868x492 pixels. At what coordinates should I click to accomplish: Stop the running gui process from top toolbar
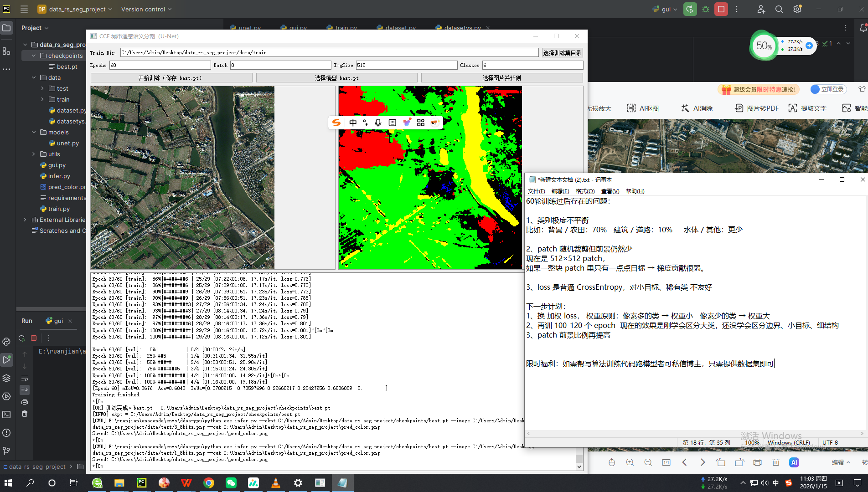tap(721, 9)
